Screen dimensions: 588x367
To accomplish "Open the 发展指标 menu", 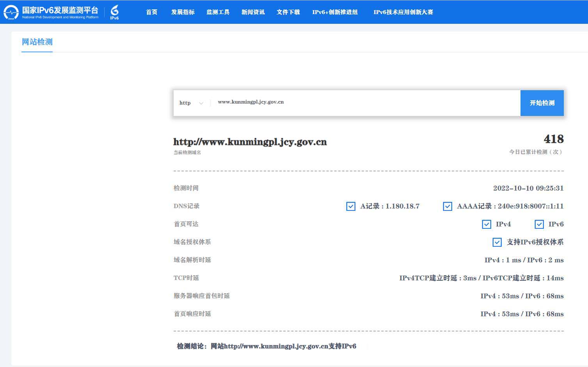I will pos(183,12).
